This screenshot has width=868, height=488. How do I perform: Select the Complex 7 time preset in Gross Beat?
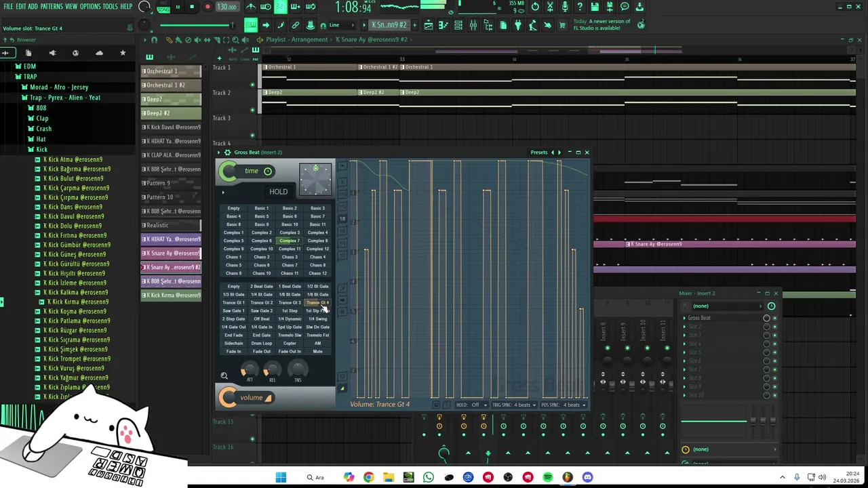[x=290, y=241]
